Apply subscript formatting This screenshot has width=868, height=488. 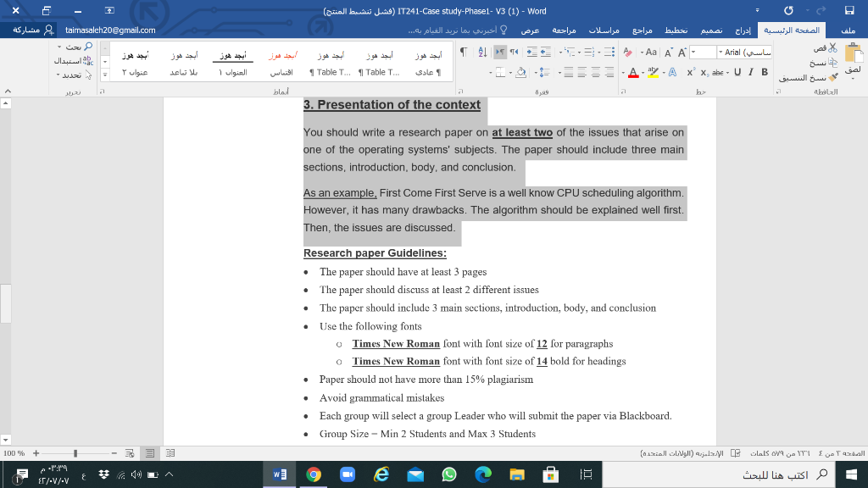pyautogui.click(x=704, y=71)
